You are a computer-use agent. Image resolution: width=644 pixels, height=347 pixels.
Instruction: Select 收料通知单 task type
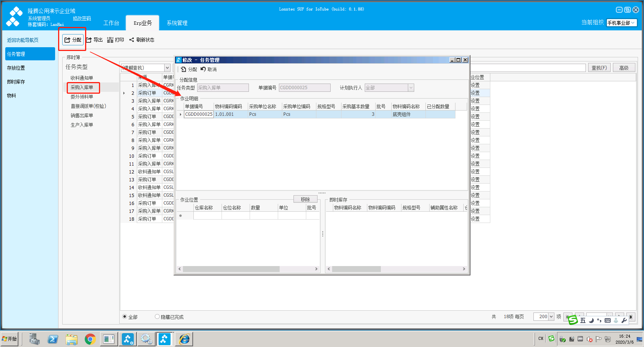[82, 78]
